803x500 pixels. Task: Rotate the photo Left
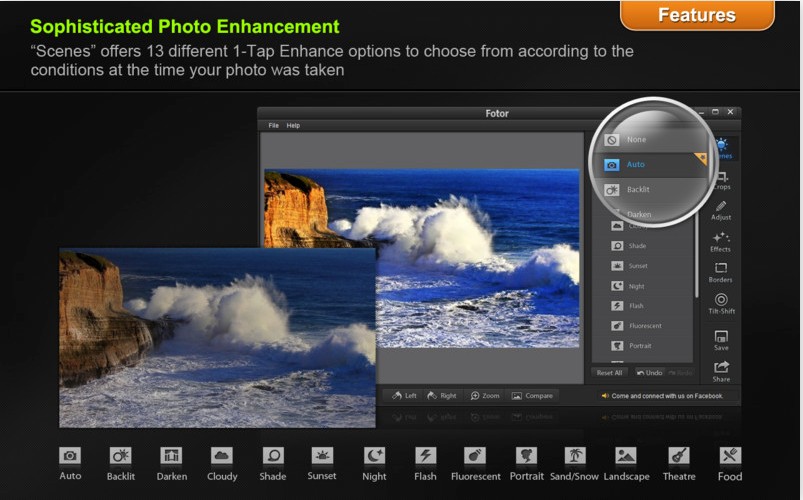coord(404,395)
